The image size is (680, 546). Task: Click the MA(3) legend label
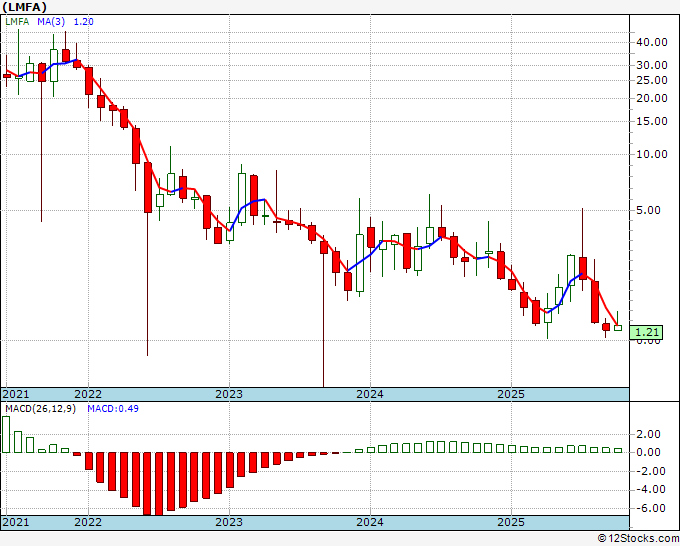click(x=51, y=22)
